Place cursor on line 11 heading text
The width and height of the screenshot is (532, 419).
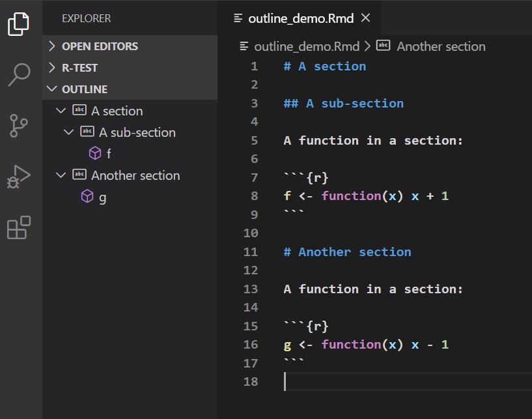click(x=354, y=252)
